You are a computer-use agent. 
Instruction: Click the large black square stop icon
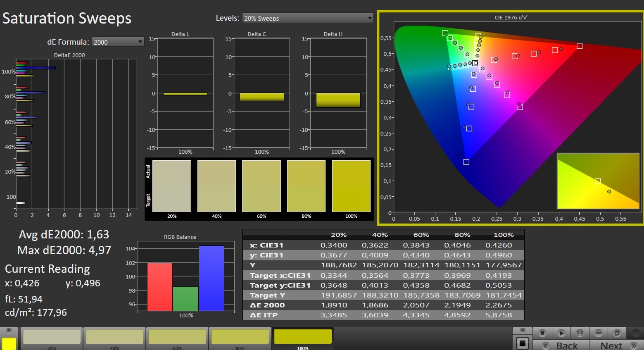click(523, 343)
